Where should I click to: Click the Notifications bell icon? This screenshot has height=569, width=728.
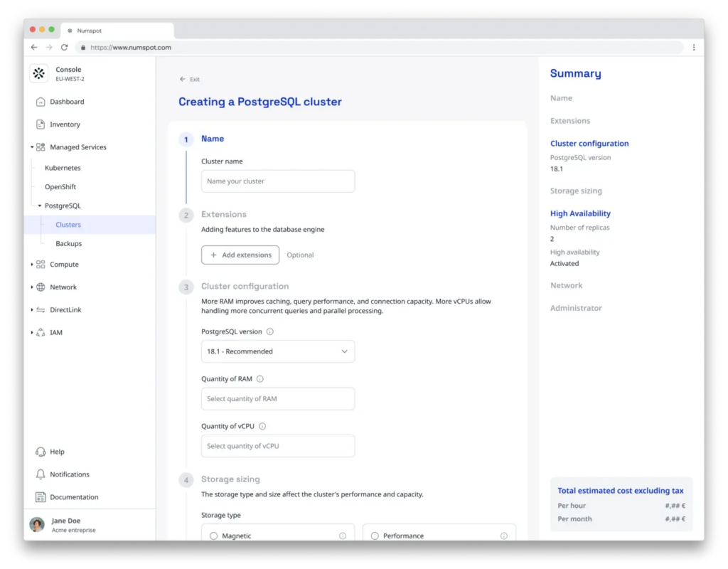pos(41,474)
